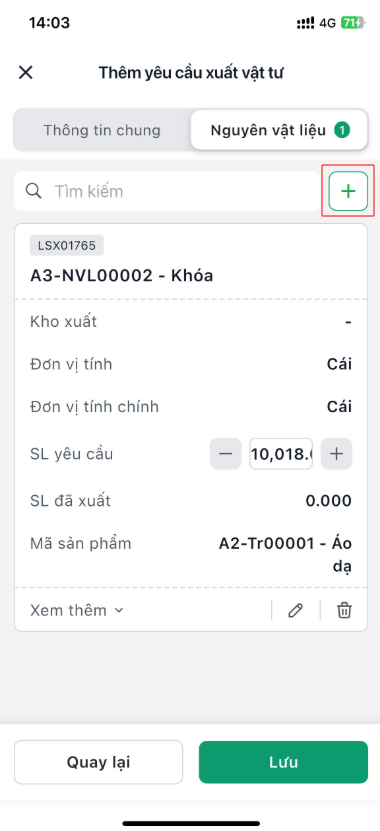Tap the LSX01765 order tag
This screenshot has width=380, height=831.
coord(67,245)
